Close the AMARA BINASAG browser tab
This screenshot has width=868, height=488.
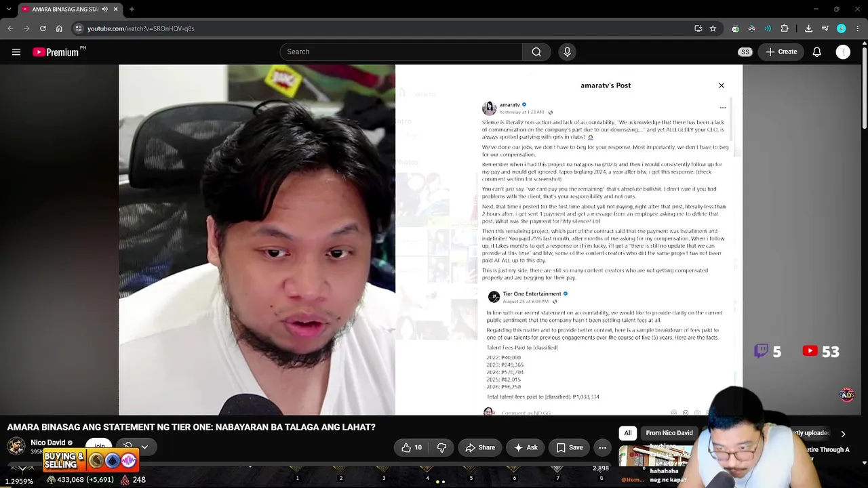pyautogui.click(x=116, y=9)
